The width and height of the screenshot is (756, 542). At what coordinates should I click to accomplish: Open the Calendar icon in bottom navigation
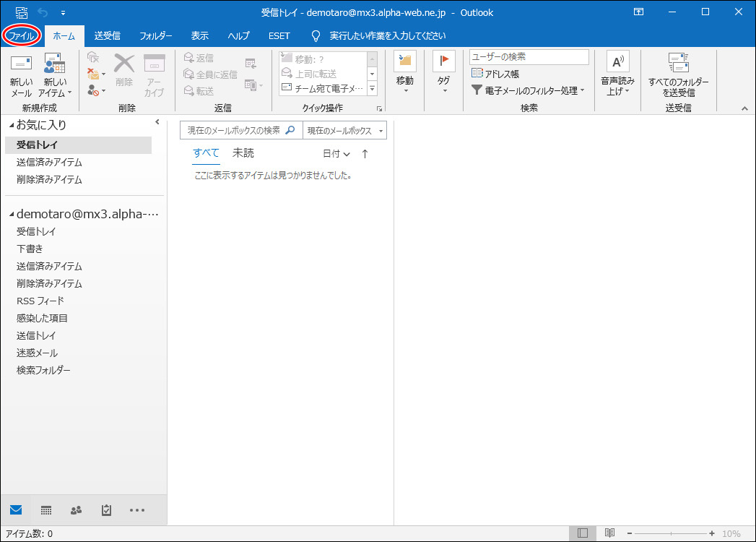46,510
